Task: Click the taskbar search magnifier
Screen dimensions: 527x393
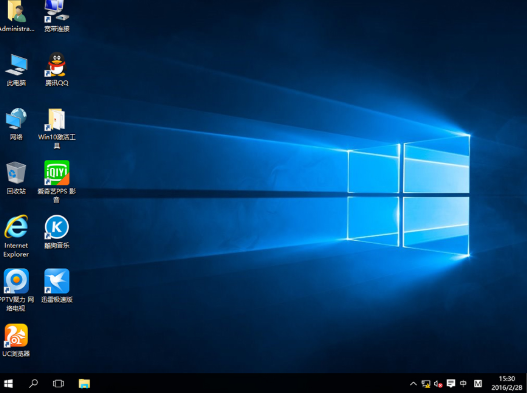Action: coord(33,383)
